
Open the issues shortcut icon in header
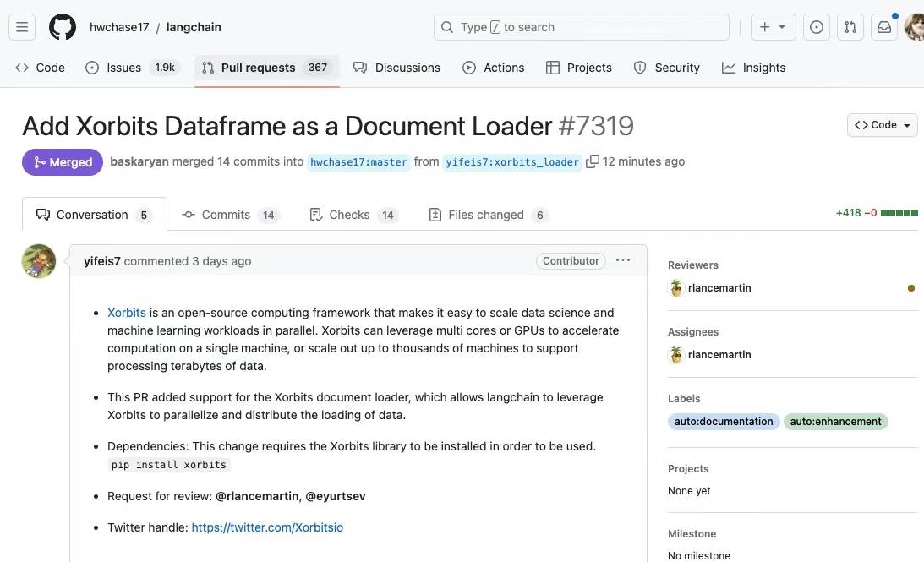click(x=816, y=27)
